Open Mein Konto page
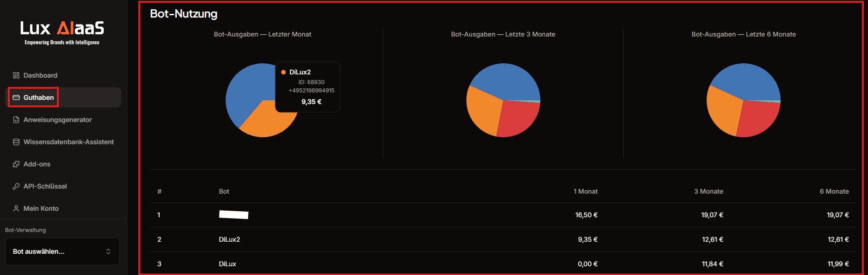 63,208
